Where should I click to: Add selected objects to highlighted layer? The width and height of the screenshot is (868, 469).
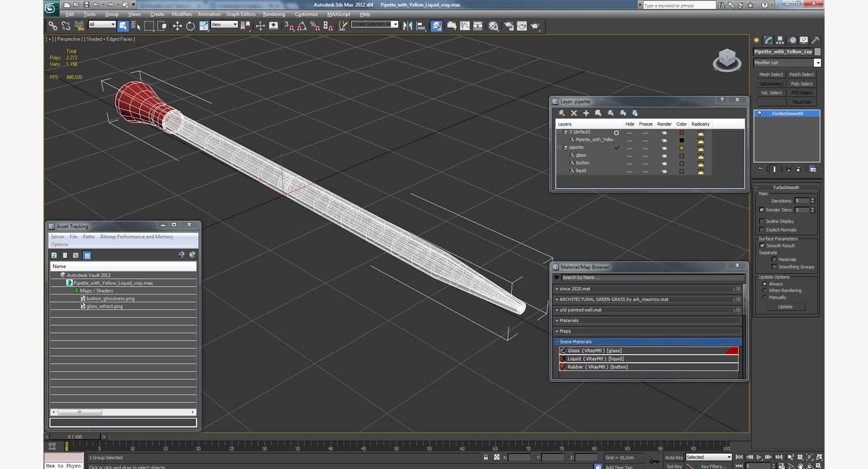coord(586,113)
